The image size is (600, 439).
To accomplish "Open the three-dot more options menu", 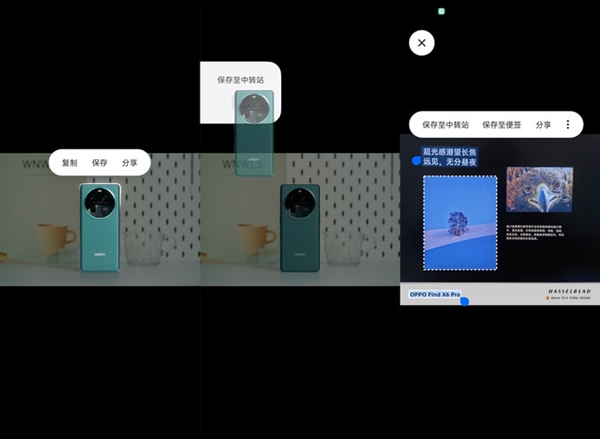I will point(568,125).
